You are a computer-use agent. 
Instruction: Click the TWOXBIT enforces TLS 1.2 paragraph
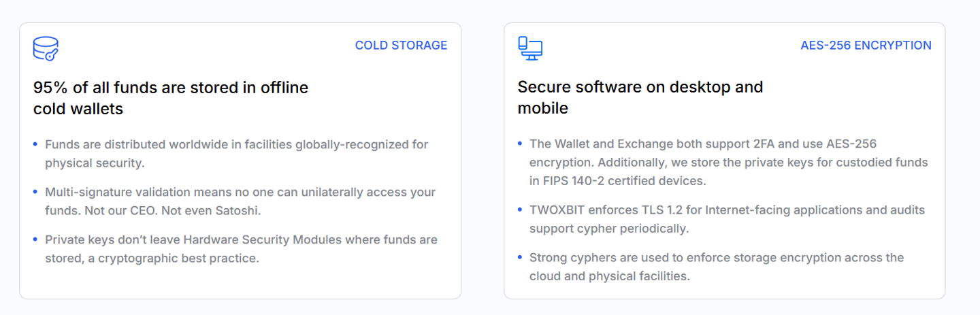[x=727, y=219]
